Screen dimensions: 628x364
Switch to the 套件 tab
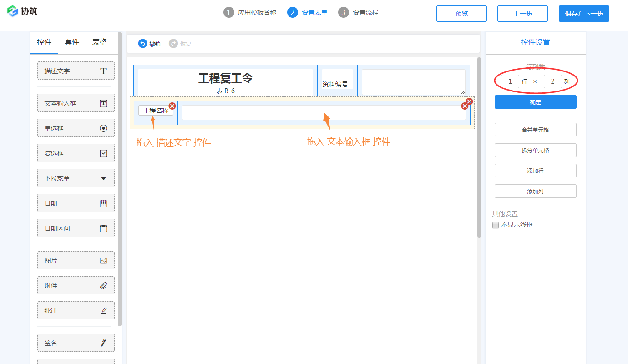point(71,41)
